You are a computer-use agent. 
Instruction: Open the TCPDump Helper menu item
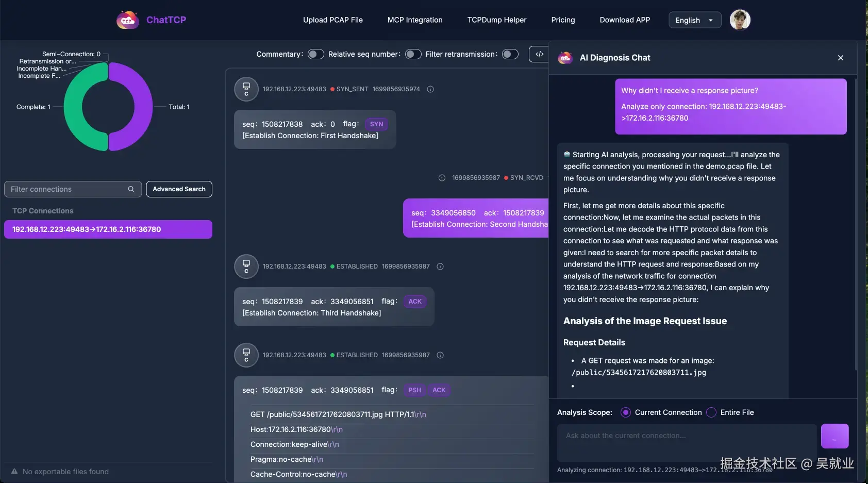click(497, 20)
